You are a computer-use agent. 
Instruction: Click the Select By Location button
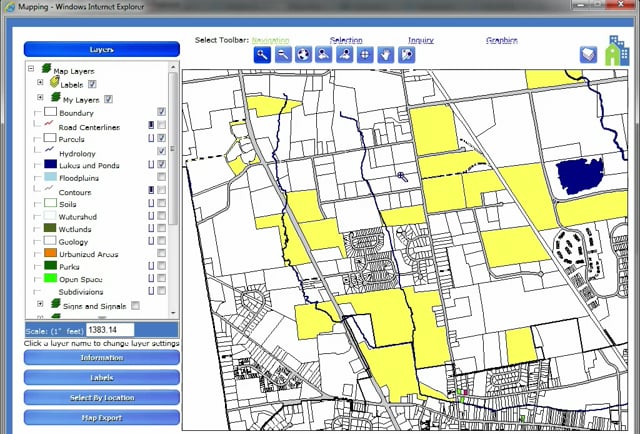pyautogui.click(x=102, y=397)
